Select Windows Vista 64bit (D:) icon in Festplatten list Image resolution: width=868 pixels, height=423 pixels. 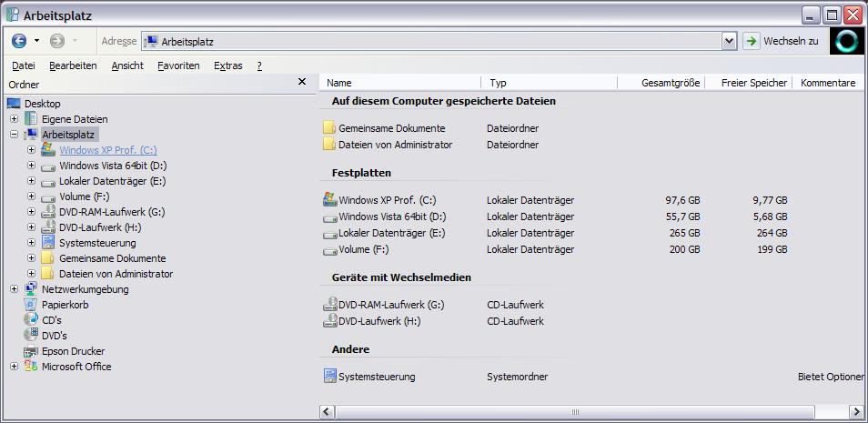(330, 217)
